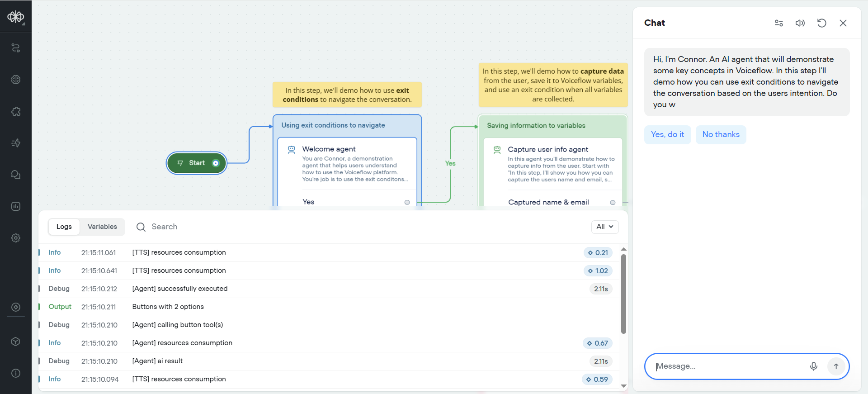
Task: Select the Logs tab
Action: [x=64, y=227]
